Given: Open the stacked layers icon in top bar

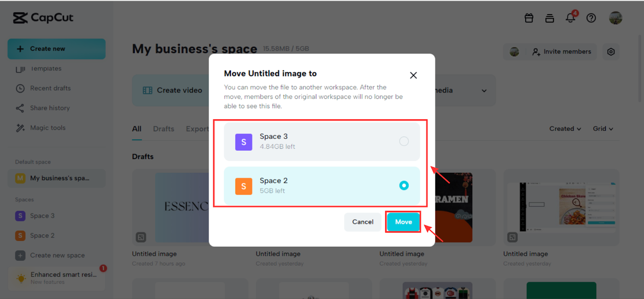Looking at the screenshot, I should tap(549, 18).
